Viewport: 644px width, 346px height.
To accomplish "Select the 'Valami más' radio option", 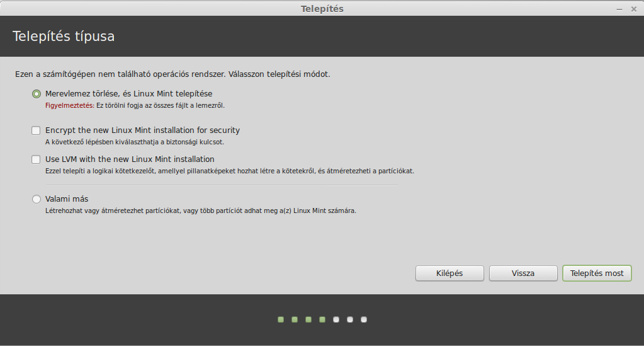I will 37,199.
